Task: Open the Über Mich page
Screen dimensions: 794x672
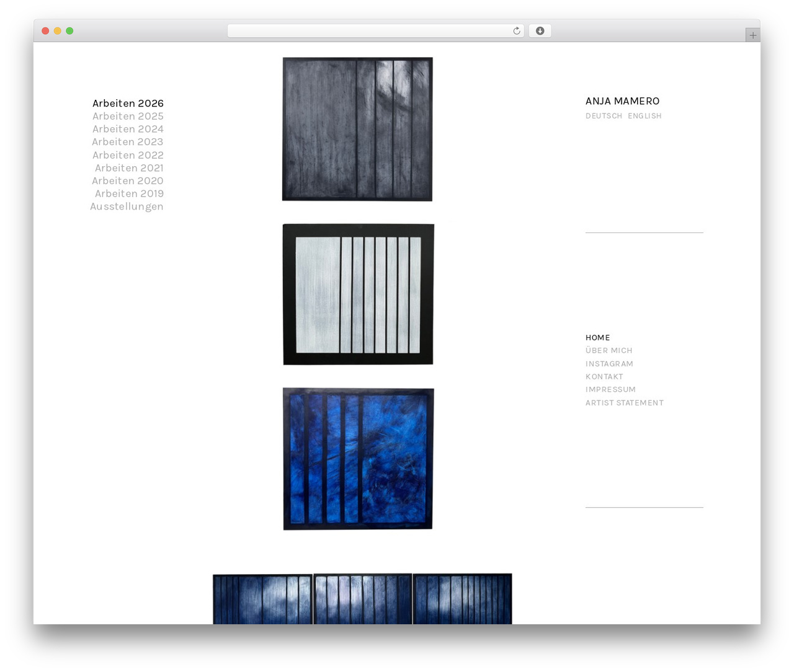Action: (609, 350)
